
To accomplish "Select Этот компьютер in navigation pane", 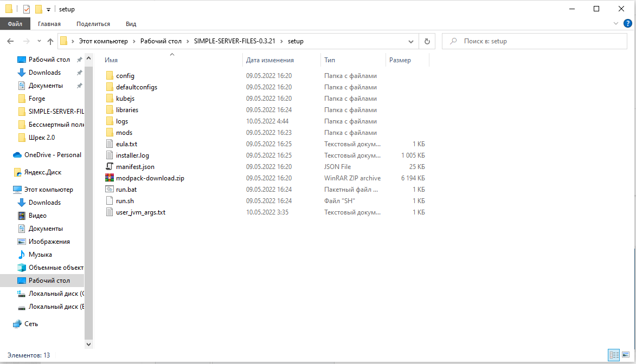I will coord(48,190).
